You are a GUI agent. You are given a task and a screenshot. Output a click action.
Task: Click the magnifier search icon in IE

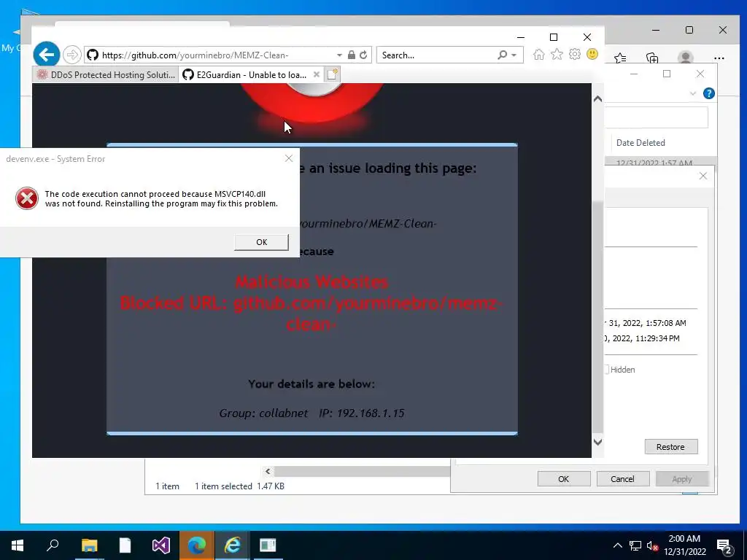click(x=502, y=55)
